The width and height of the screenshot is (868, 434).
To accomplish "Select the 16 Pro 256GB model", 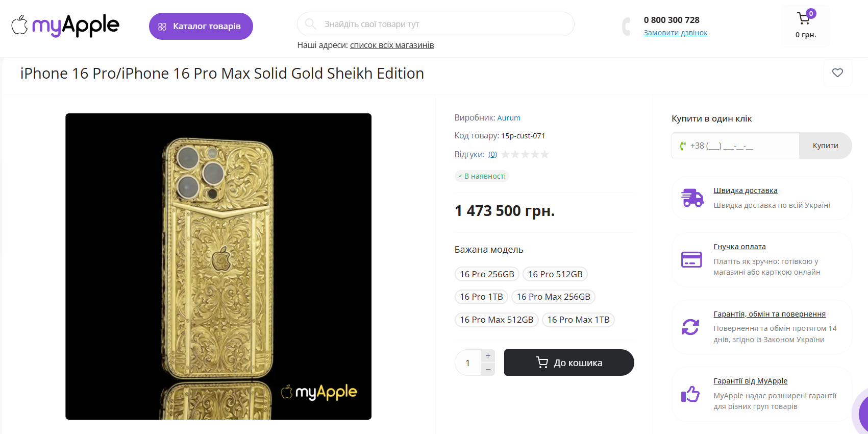I will click(487, 274).
